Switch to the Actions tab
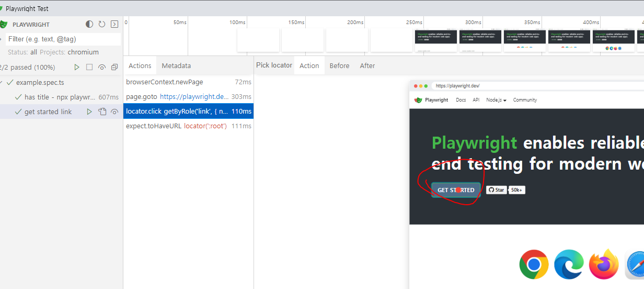 coord(140,65)
